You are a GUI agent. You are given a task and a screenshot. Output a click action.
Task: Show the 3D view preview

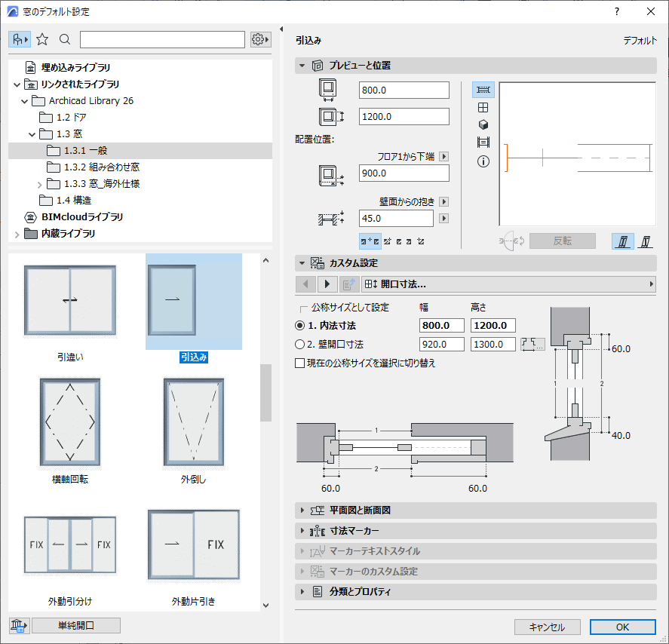(483, 124)
